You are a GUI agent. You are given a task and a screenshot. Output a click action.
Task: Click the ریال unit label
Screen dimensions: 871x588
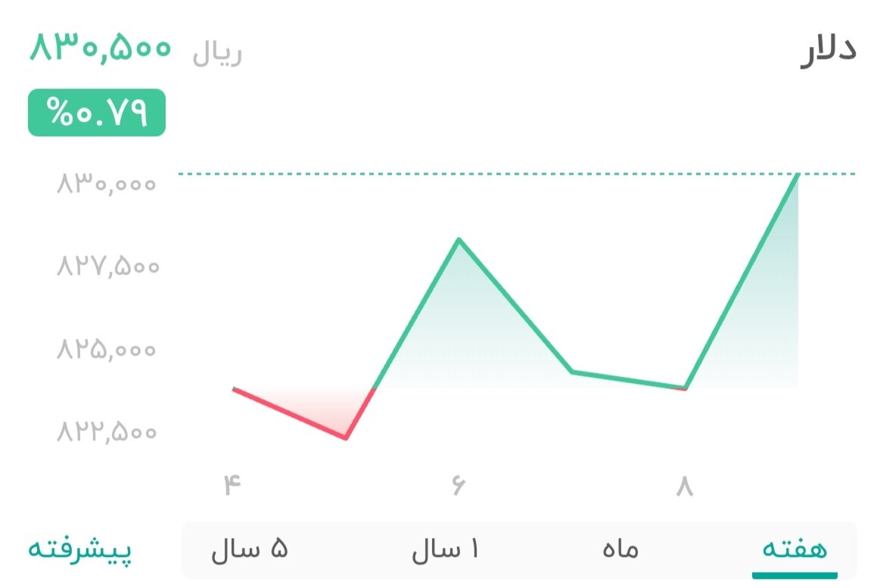217,53
